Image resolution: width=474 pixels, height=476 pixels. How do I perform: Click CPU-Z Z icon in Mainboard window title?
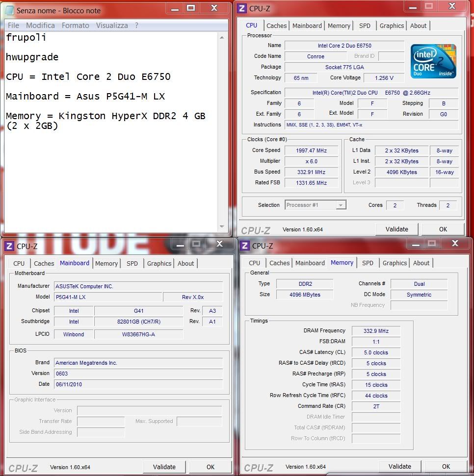click(9, 246)
